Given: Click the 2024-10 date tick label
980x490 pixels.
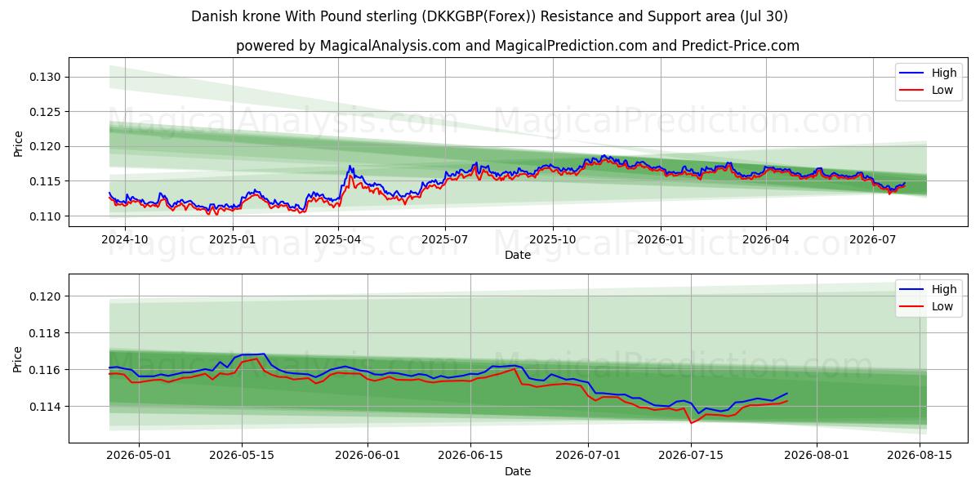Looking at the screenshot, I should [x=126, y=239].
